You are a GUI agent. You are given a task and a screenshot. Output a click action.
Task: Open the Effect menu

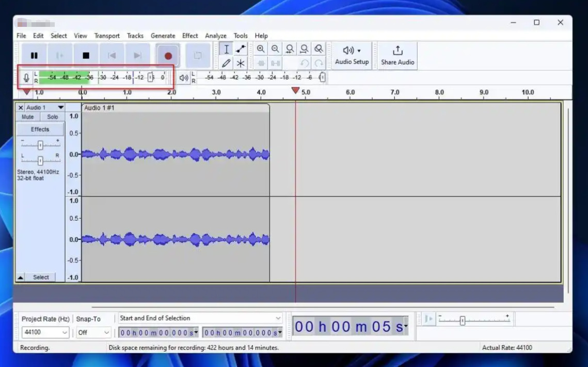pos(190,36)
